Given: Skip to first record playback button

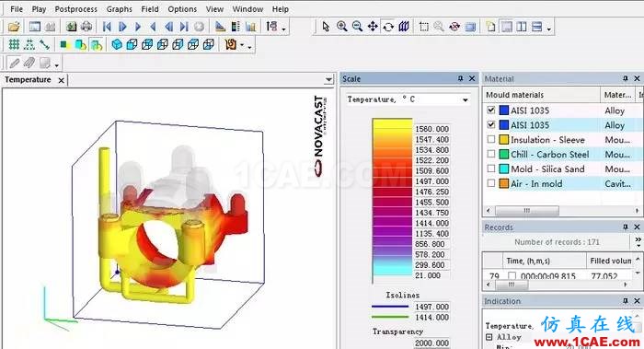Looking at the screenshot, I should (x=107, y=27).
